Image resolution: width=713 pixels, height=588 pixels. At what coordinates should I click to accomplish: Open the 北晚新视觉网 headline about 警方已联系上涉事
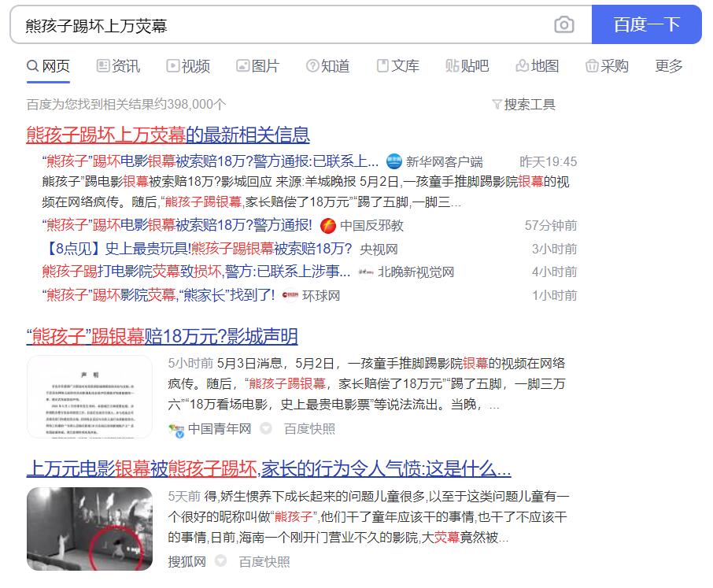point(196,272)
